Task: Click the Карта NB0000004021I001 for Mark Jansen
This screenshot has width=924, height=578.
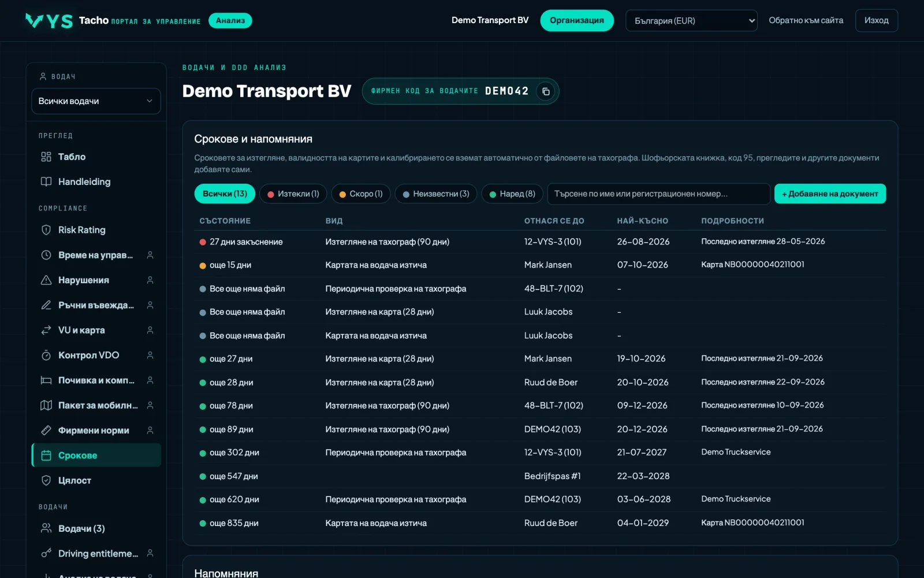Action: (x=752, y=264)
